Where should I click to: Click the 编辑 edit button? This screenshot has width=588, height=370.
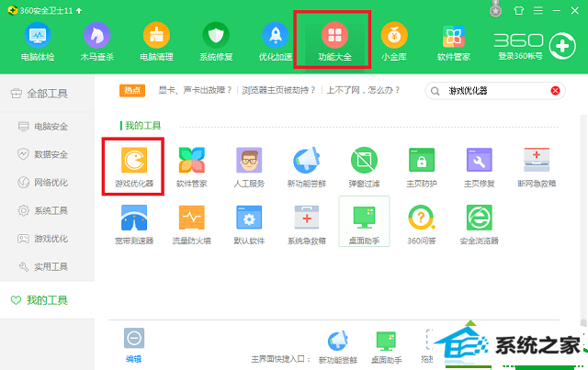(134, 345)
